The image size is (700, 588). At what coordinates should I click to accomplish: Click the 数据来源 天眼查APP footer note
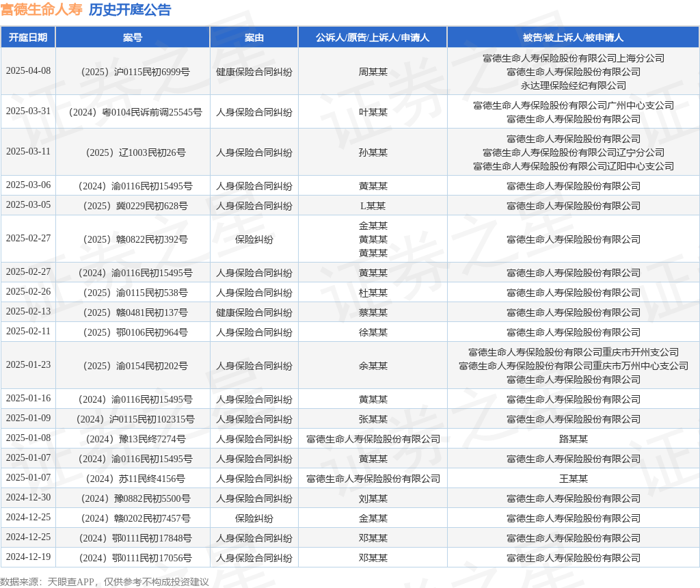[104, 582]
